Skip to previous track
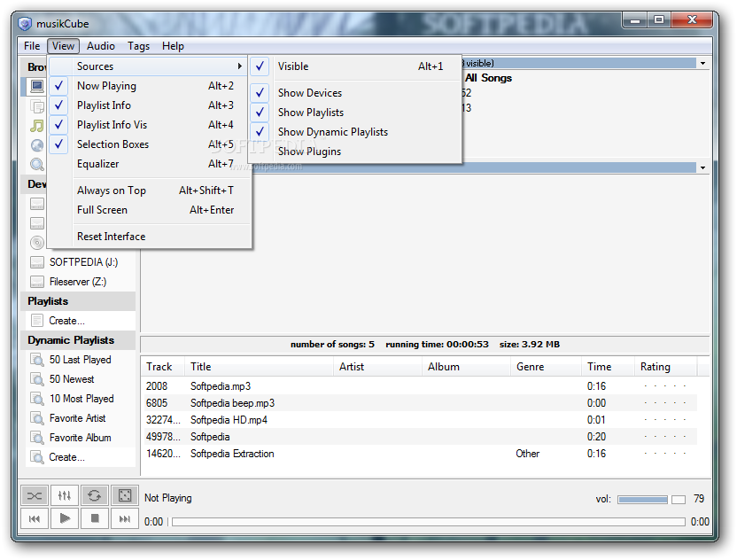This screenshot has height=560, width=737. point(35,518)
